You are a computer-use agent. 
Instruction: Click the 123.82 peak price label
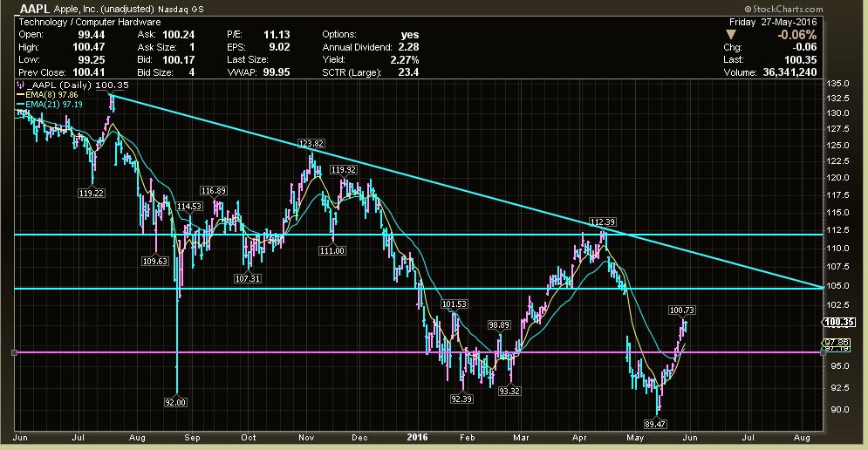[311, 143]
